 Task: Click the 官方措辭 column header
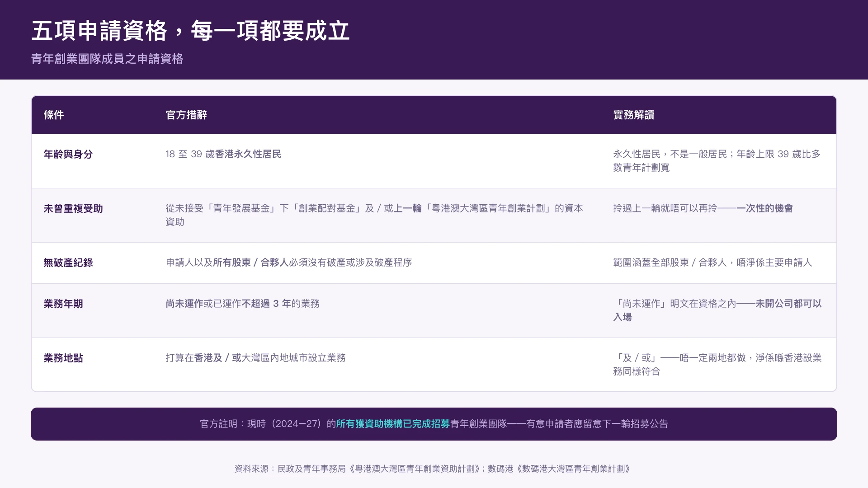click(x=186, y=115)
